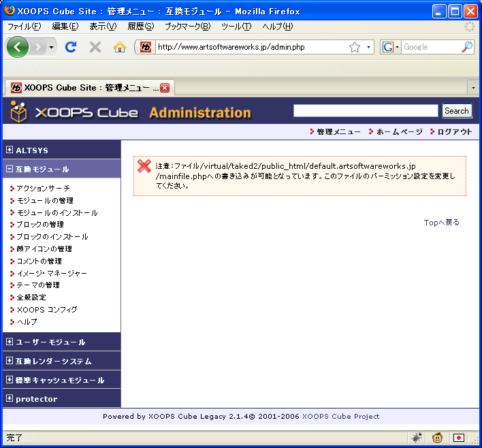Click the Topへ戻る link
Viewport: 482px width, 448px height.
(441, 223)
